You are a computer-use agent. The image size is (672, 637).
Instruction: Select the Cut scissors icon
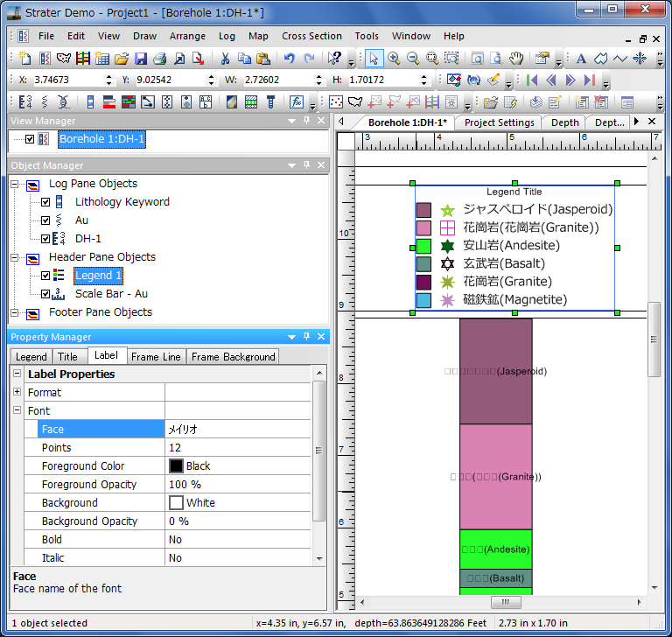click(224, 59)
